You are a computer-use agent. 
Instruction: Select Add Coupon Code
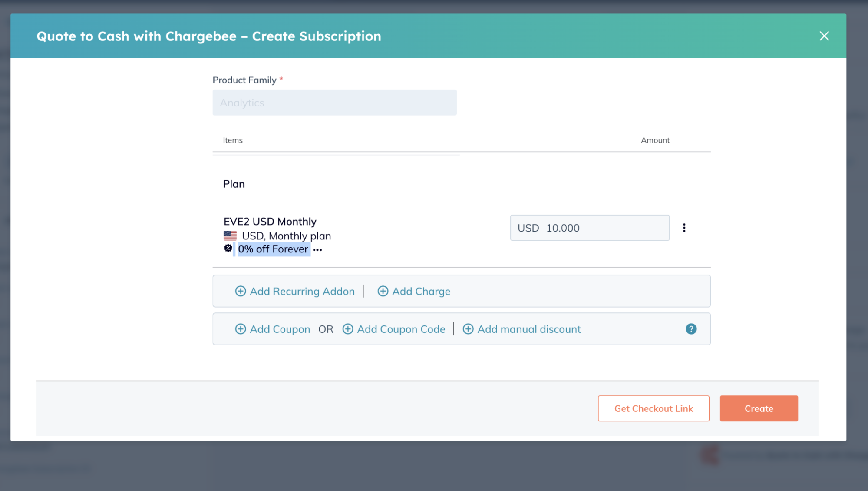tap(401, 329)
